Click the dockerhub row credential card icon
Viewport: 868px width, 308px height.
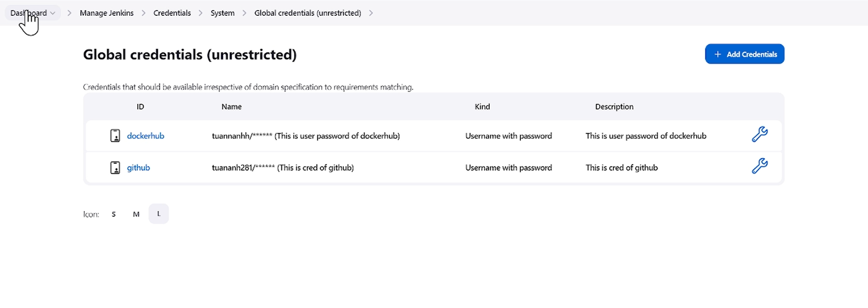point(115,136)
